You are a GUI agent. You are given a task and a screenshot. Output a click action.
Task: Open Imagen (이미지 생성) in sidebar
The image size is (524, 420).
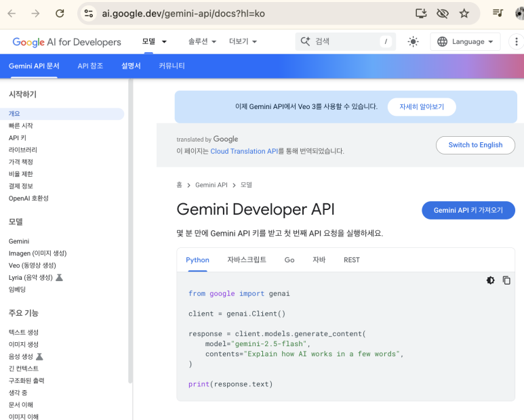(38, 253)
